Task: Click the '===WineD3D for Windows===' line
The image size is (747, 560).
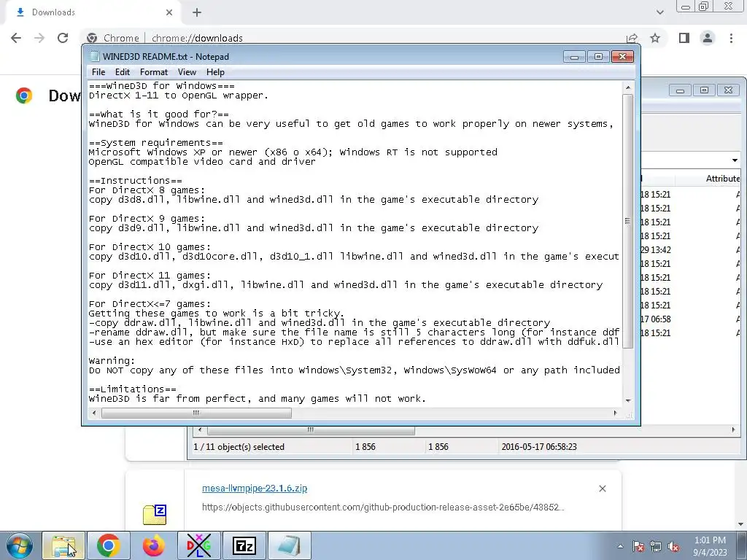Action: pos(161,86)
